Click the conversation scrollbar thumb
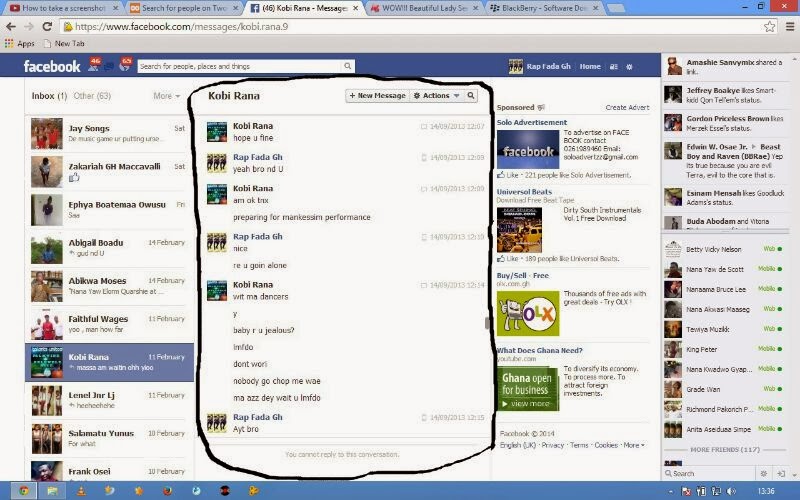 (x=487, y=322)
